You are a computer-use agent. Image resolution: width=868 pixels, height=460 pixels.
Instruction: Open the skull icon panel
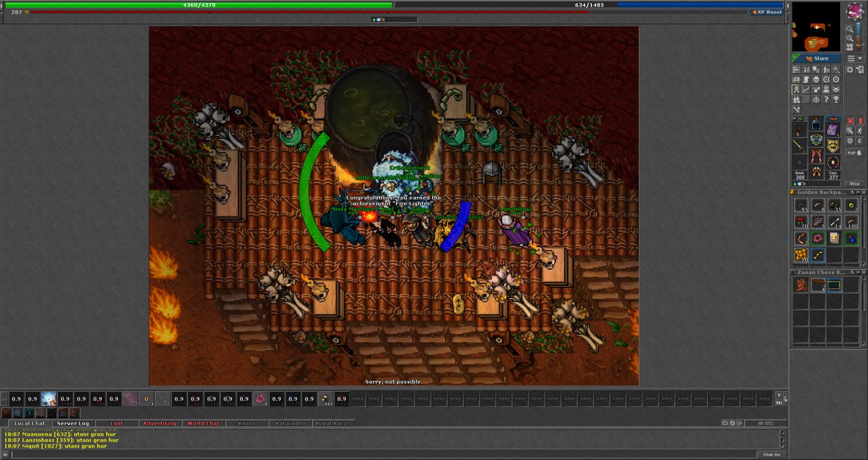click(816, 79)
